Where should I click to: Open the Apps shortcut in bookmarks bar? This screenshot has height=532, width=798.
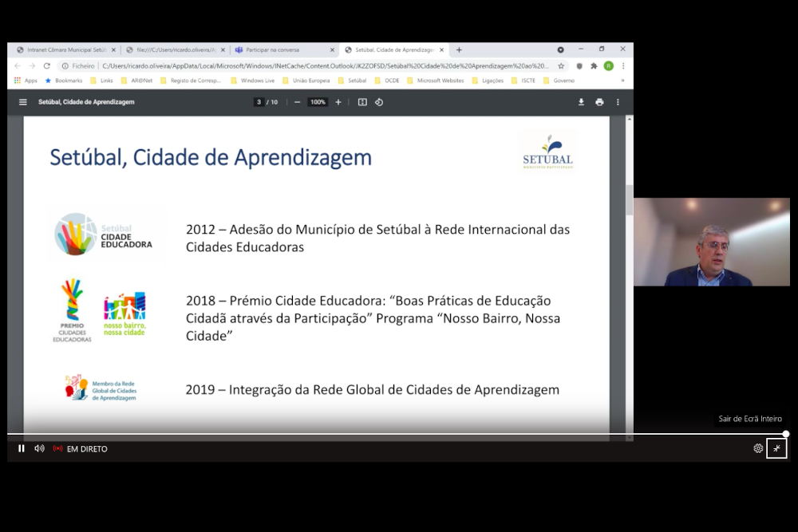[26, 81]
